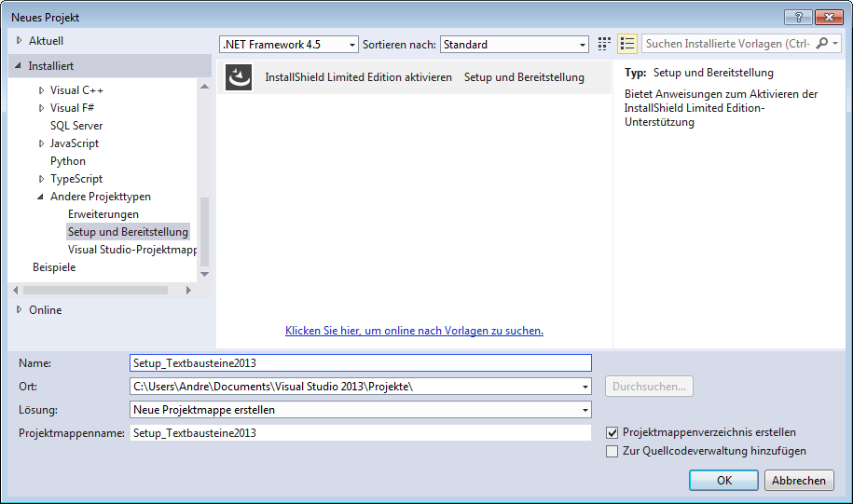The height and width of the screenshot is (504, 853).
Task: Expand the Visual C++ node
Action: coord(41,90)
